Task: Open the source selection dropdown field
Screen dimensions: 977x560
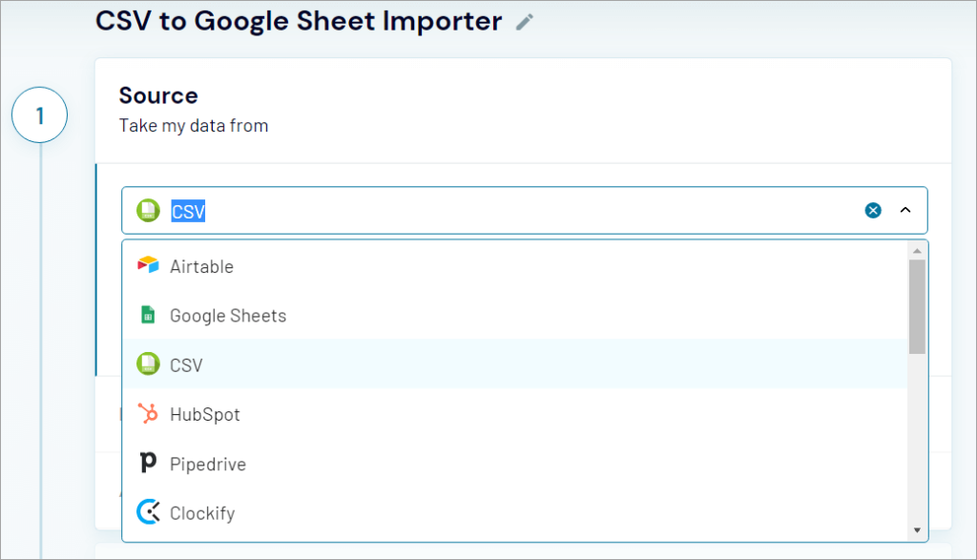Action: (525, 210)
